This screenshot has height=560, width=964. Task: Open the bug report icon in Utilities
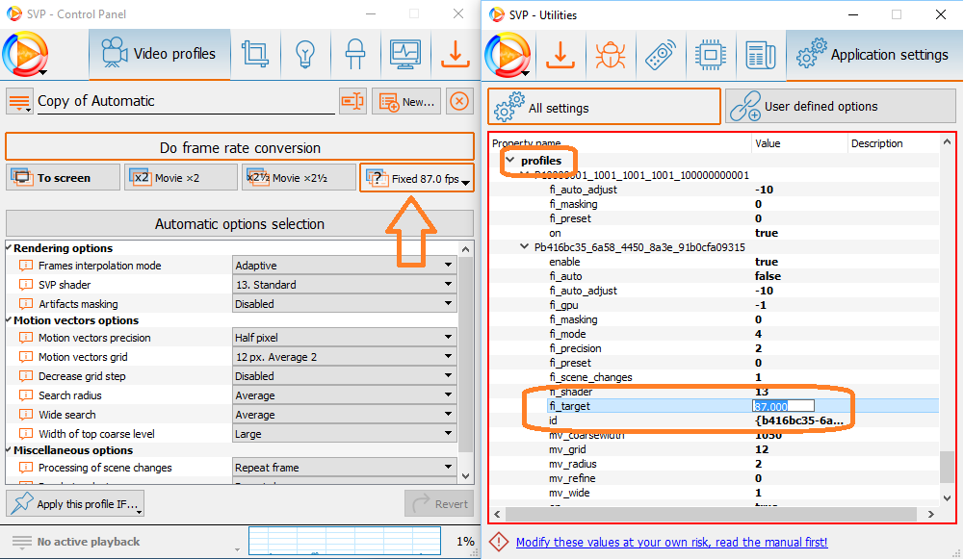(610, 55)
